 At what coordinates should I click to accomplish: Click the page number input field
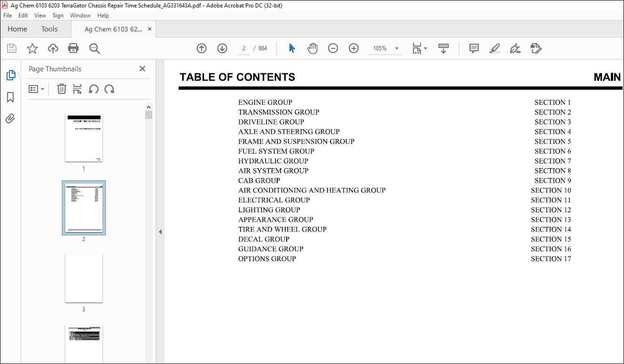coord(244,48)
